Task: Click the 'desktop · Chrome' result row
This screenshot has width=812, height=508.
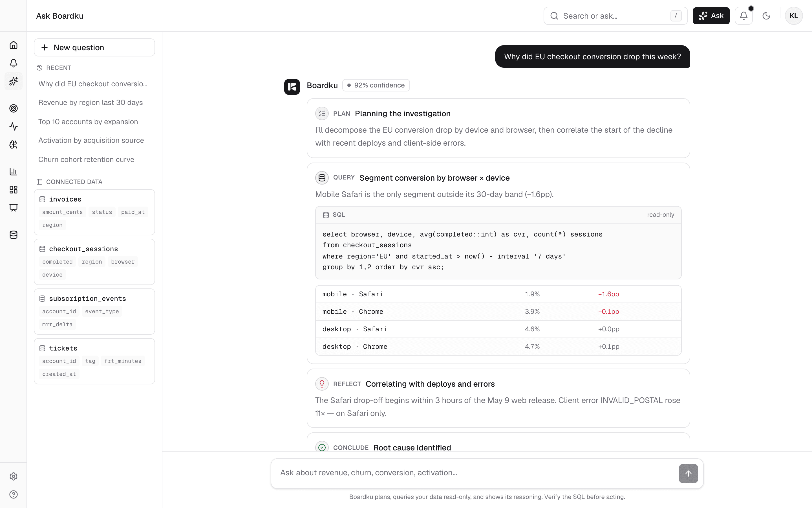Action: tap(498, 347)
